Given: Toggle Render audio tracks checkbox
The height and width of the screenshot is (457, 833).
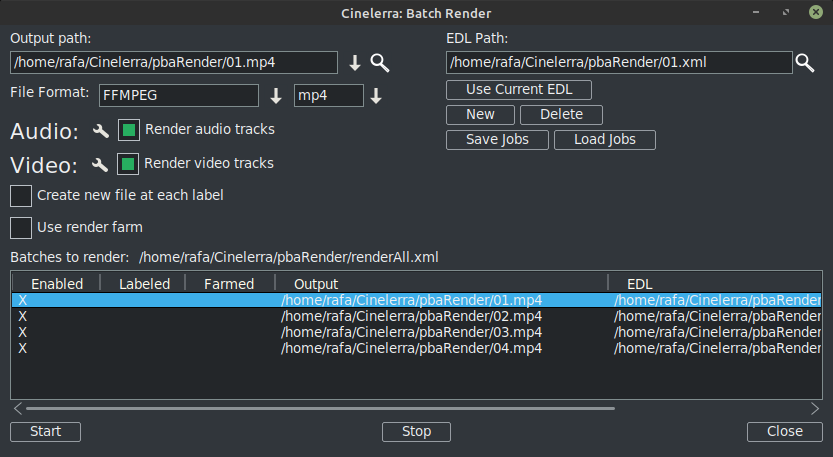Looking at the screenshot, I should (x=129, y=130).
